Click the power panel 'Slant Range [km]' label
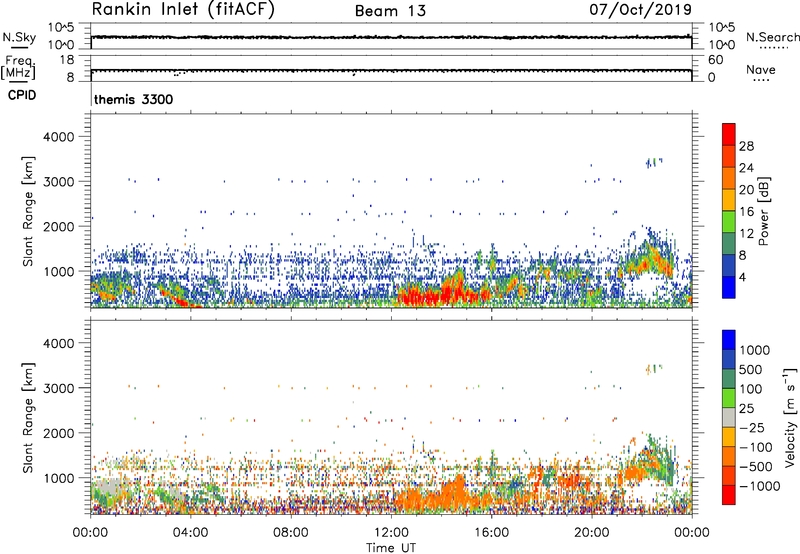The width and height of the screenshot is (800, 554). (x=28, y=211)
